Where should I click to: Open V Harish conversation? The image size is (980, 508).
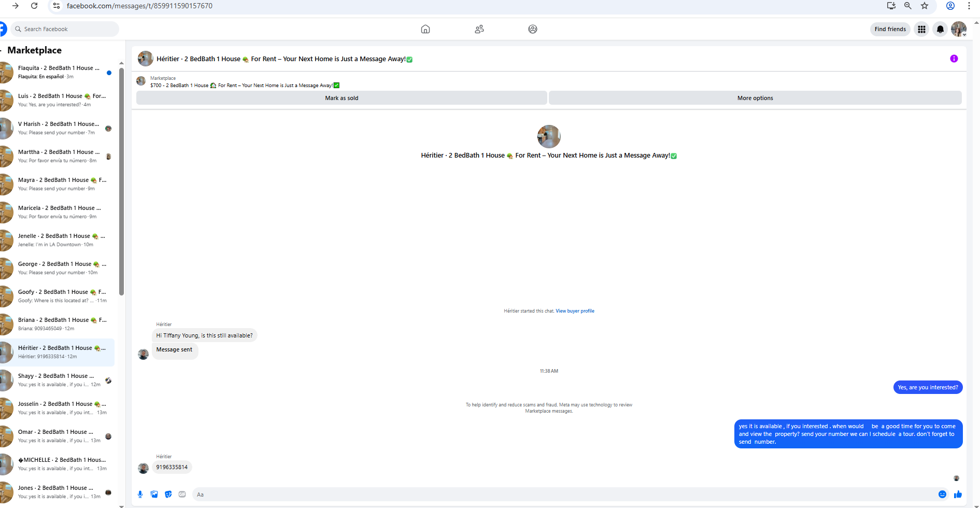57,128
